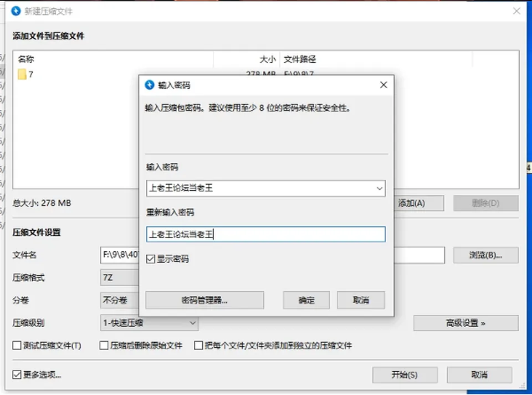Toggle the 更多选项 checkbox
532x395 pixels.
coord(17,374)
